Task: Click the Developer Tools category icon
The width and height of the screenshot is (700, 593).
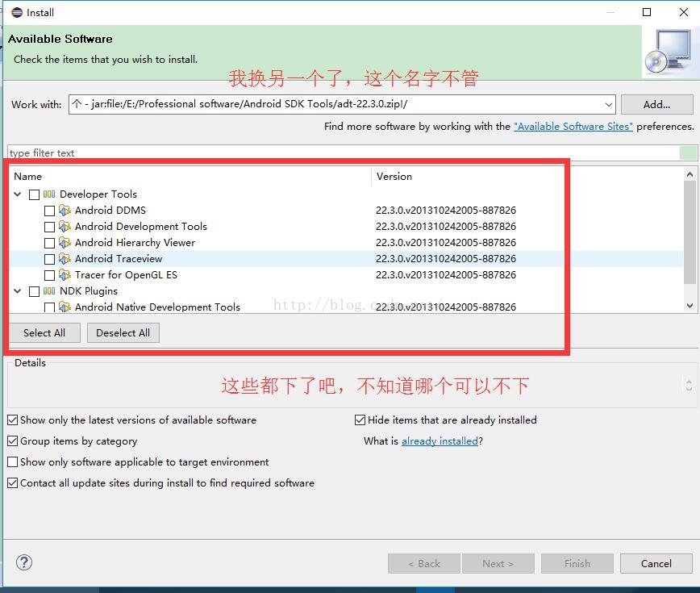Action: point(49,194)
